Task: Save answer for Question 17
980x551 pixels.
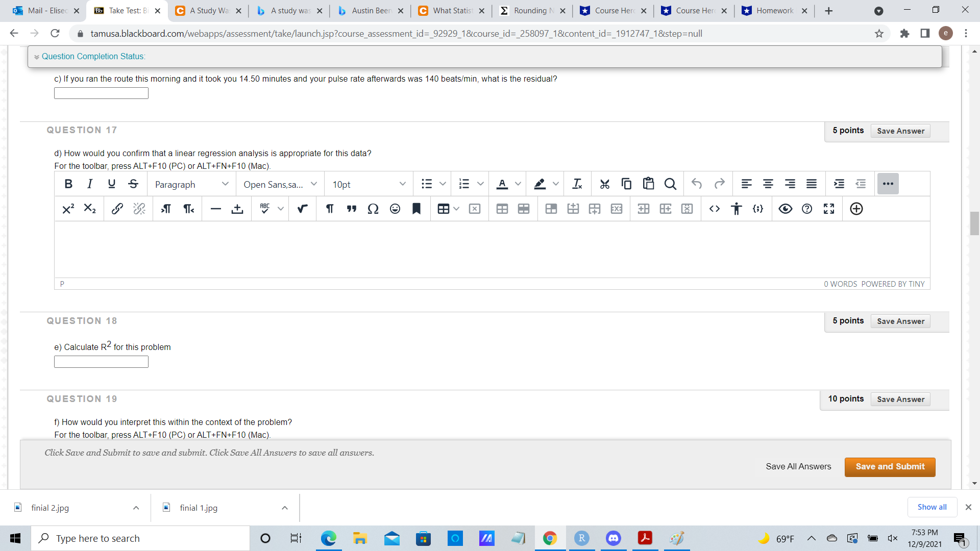Action: coord(900,131)
